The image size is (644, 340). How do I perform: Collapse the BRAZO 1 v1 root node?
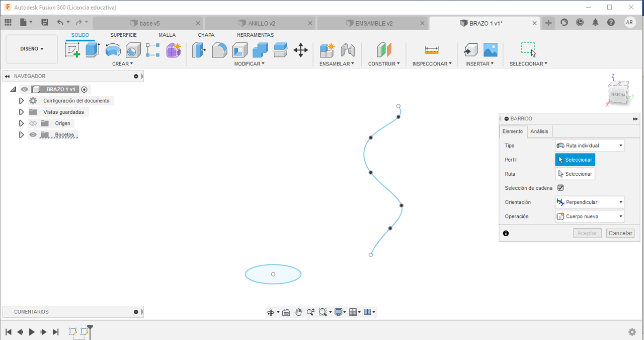13,89
